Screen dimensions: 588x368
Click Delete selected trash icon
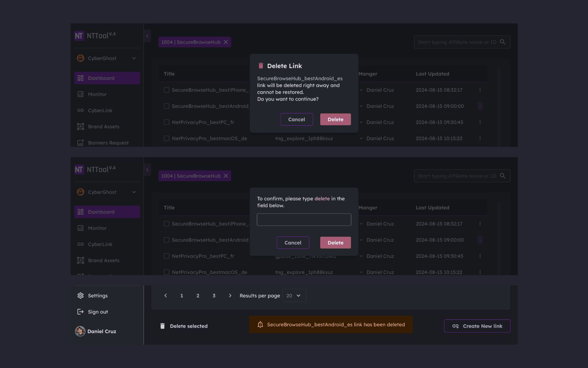[163, 326]
